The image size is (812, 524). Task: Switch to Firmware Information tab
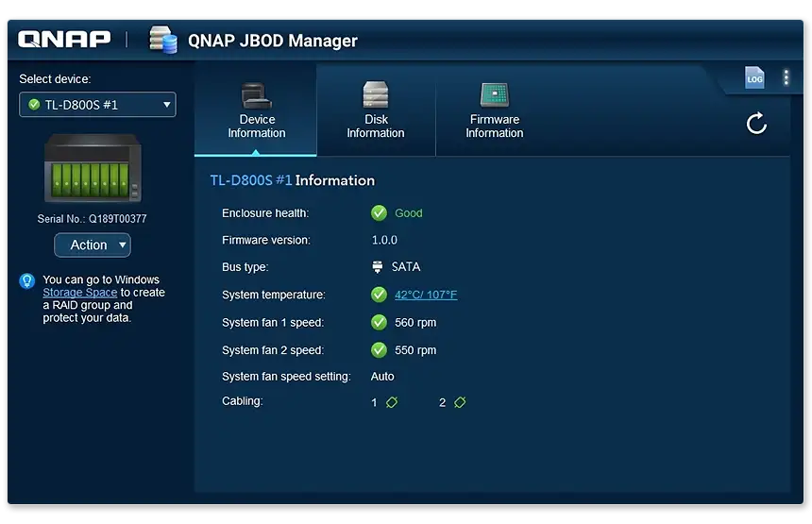[495, 110]
